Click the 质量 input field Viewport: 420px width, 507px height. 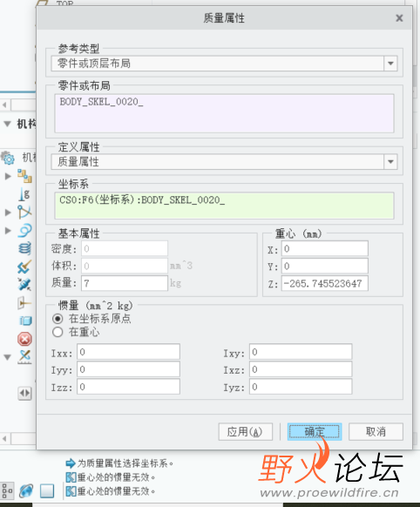(x=125, y=283)
